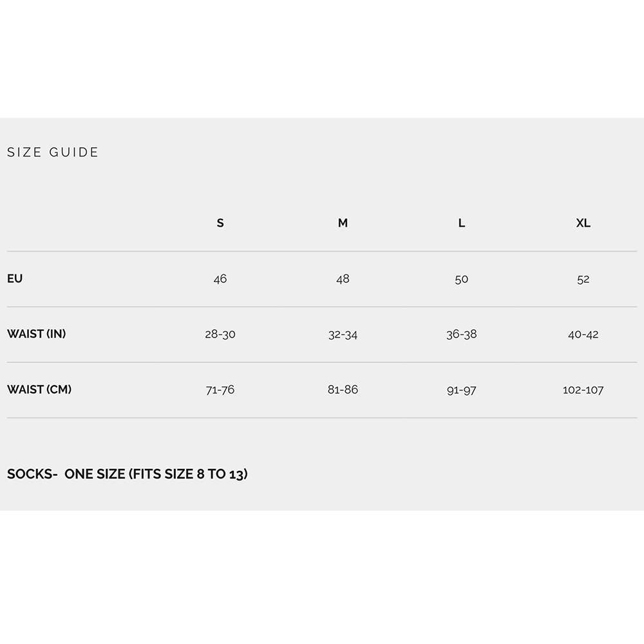
Task: Click the 32-34 waist inches value
Action: click(343, 335)
